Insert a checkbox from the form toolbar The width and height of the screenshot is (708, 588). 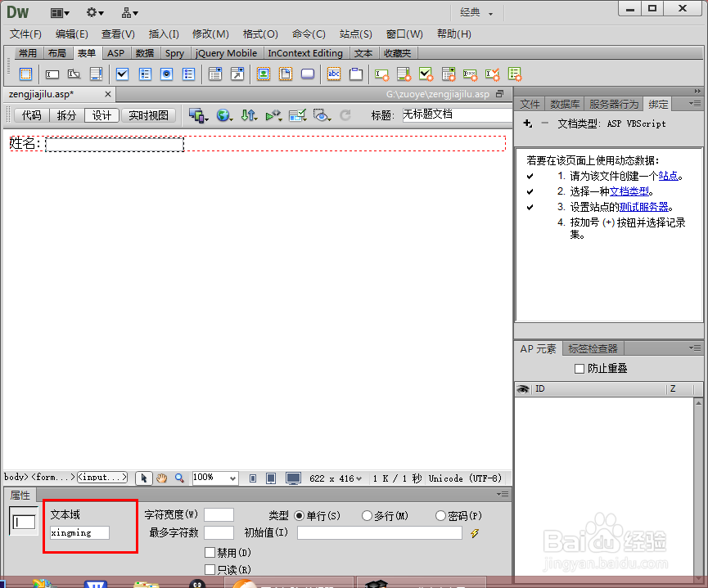[x=122, y=74]
